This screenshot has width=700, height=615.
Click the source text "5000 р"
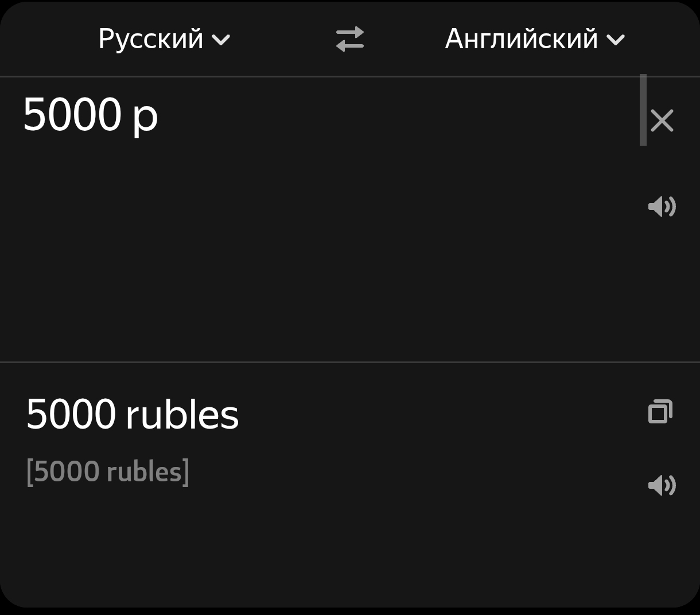click(90, 115)
